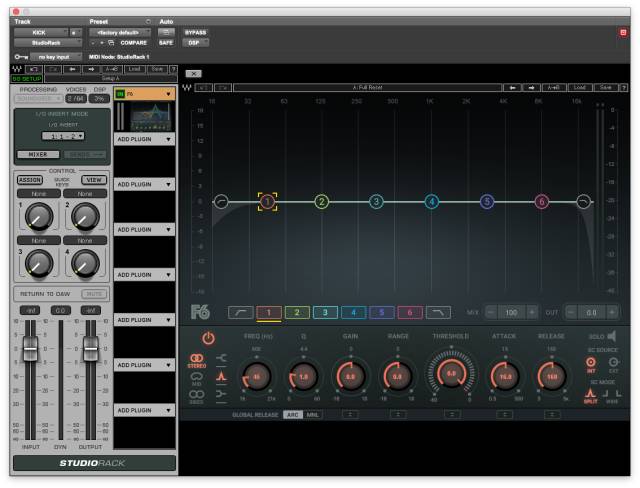Click the THRESHOLD knob
The width and height of the screenshot is (640, 488).
[451, 373]
